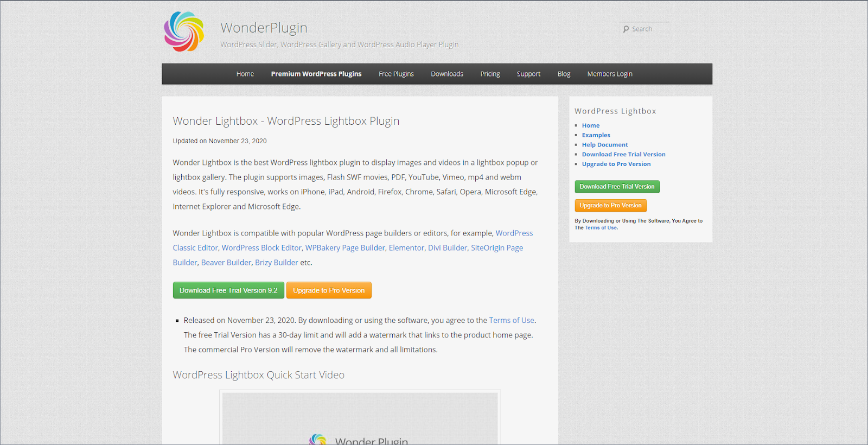The image size is (868, 445).
Task: Click the WordPress Lightbox sidebar heading
Action: 615,111
